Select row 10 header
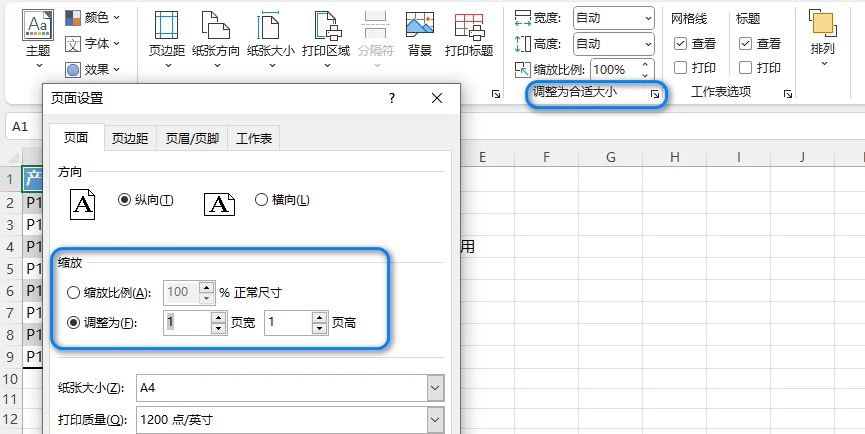 coord(10,379)
